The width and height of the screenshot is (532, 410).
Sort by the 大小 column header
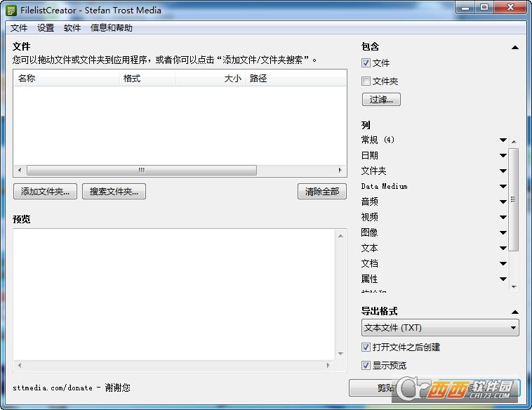210,79
